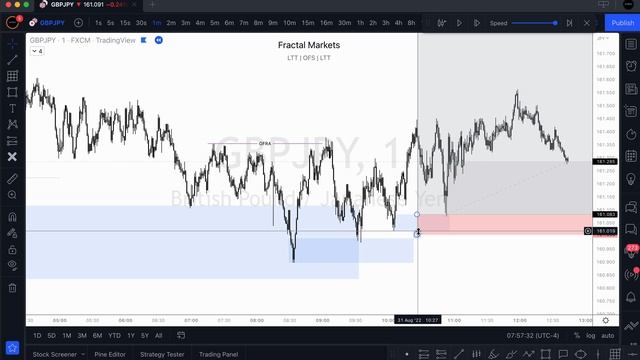Image resolution: width=640 pixels, height=360 pixels.
Task: Click the blue Publish button
Action: tap(622, 23)
